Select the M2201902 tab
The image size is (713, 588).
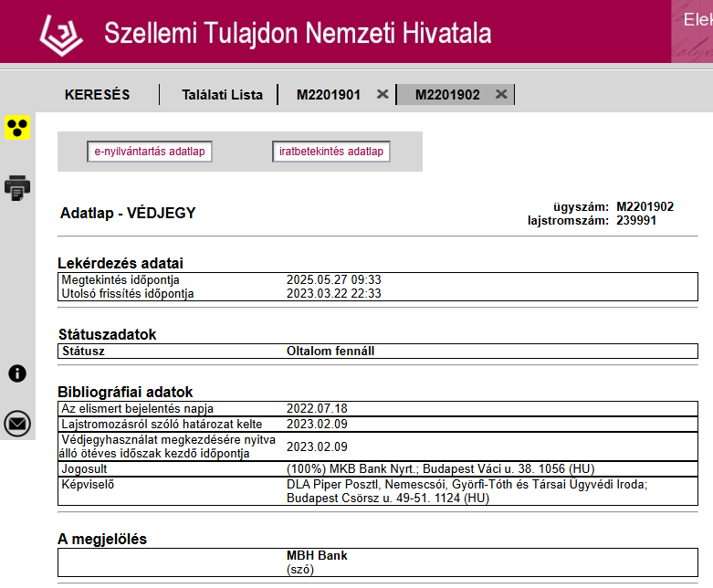(x=447, y=95)
